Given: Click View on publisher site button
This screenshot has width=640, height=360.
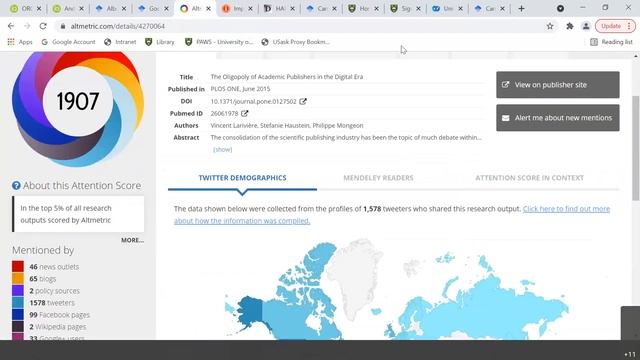Looking at the screenshot, I should click(x=558, y=85).
